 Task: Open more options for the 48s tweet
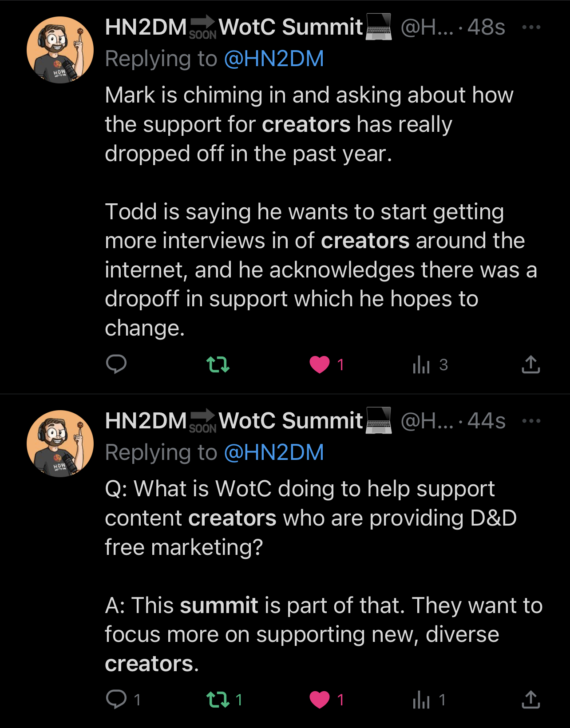531,27
